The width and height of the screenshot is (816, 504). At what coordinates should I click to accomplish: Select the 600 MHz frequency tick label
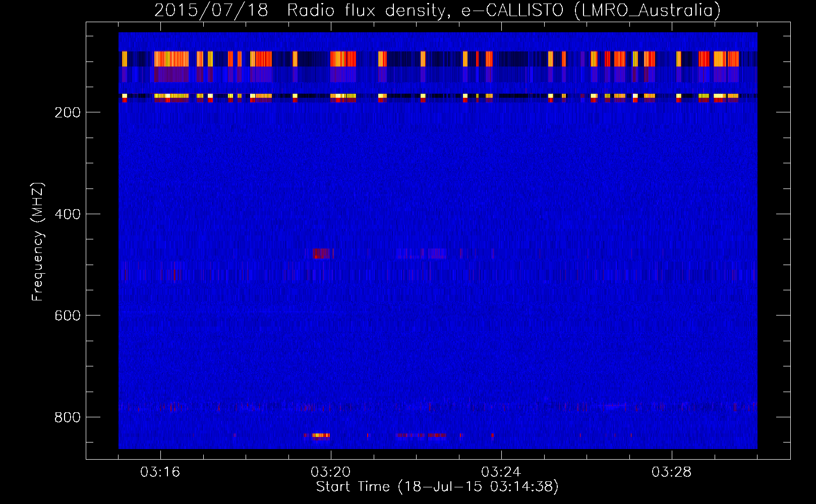[x=67, y=315]
